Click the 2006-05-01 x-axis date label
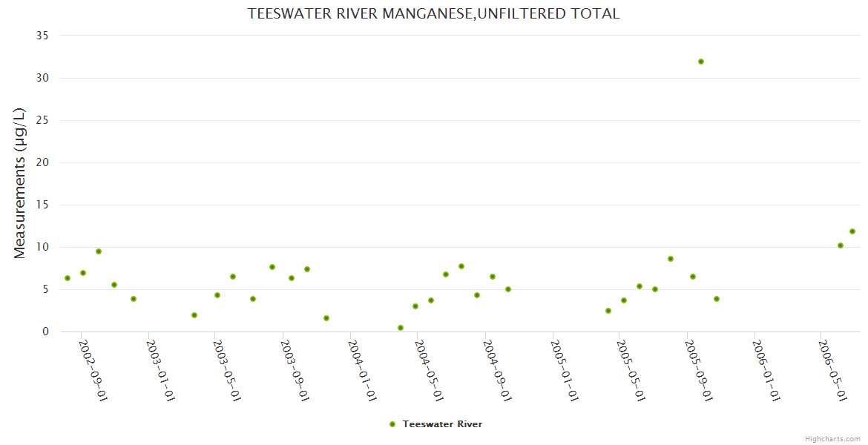The width and height of the screenshot is (868, 445). click(x=833, y=370)
